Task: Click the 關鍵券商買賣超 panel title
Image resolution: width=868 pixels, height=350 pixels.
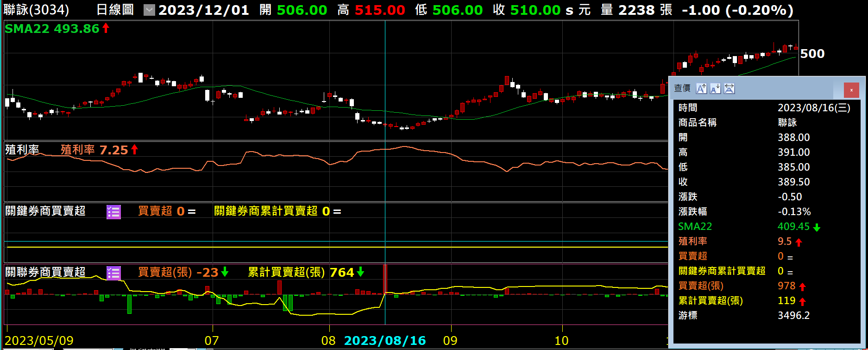Action: [45, 211]
